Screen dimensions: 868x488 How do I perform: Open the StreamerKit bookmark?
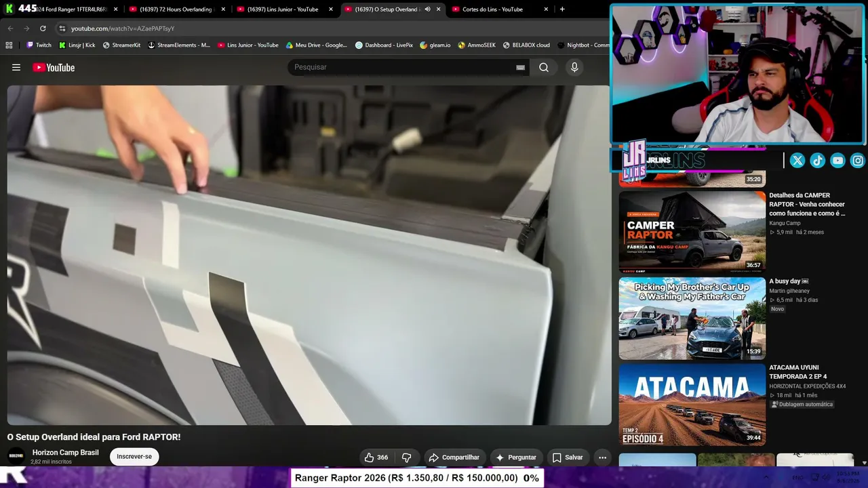click(x=121, y=45)
